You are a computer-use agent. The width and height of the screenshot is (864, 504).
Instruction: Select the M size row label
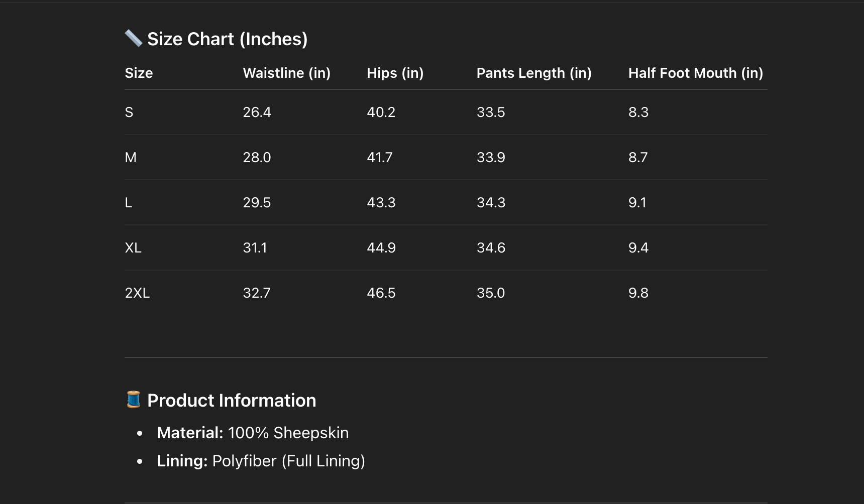pos(131,158)
